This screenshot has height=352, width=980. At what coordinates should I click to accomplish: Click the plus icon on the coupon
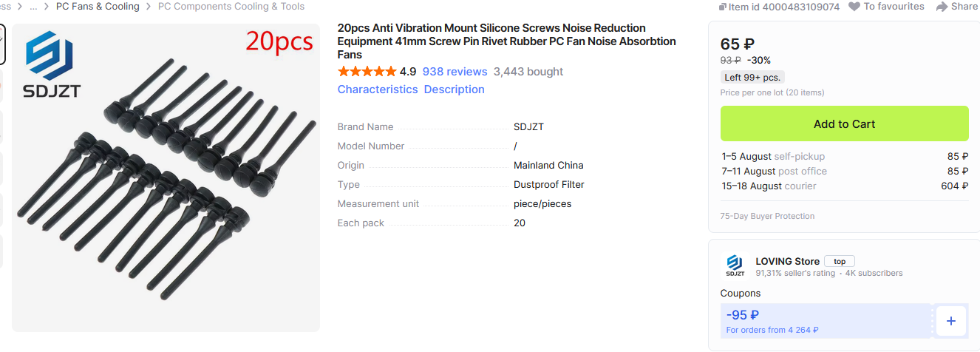coord(950,321)
